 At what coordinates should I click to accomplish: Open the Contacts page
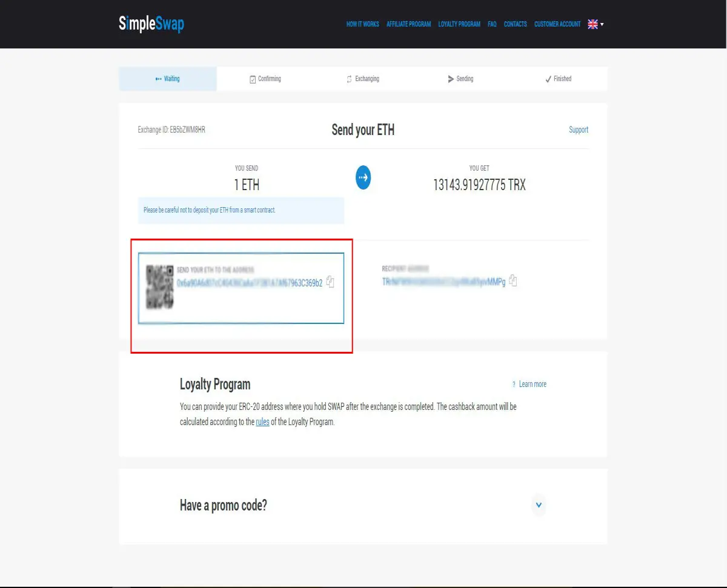516,24
